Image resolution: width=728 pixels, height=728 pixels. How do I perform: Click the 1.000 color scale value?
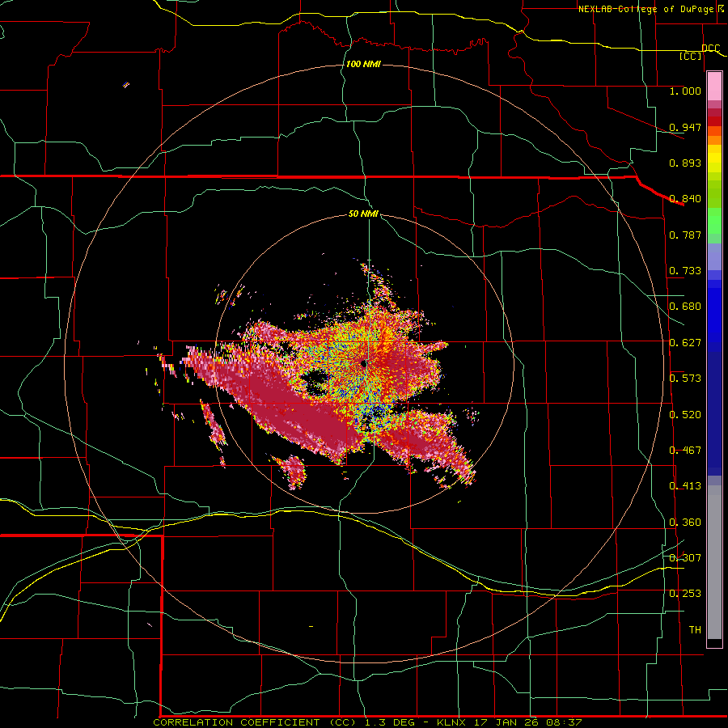coord(685,91)
